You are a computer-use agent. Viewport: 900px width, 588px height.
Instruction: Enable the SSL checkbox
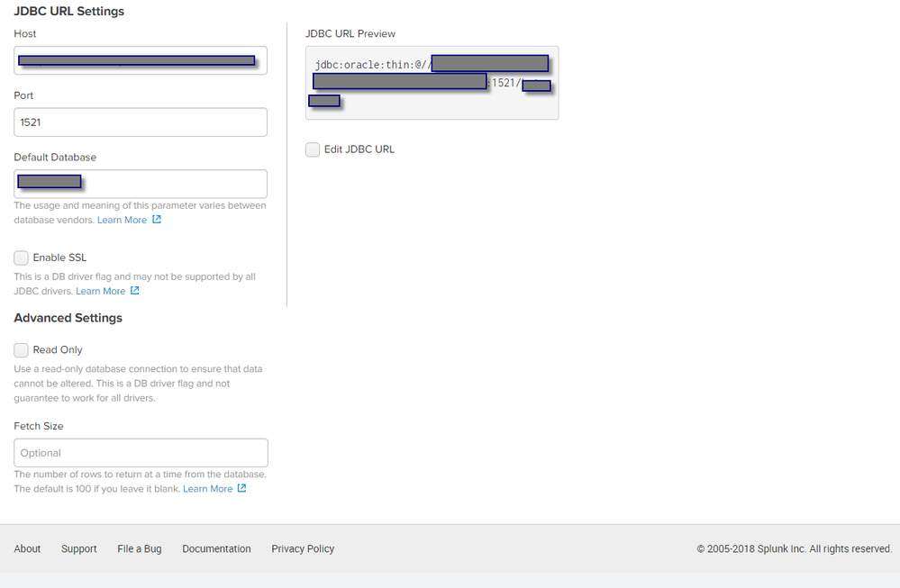tap(22, 258)
